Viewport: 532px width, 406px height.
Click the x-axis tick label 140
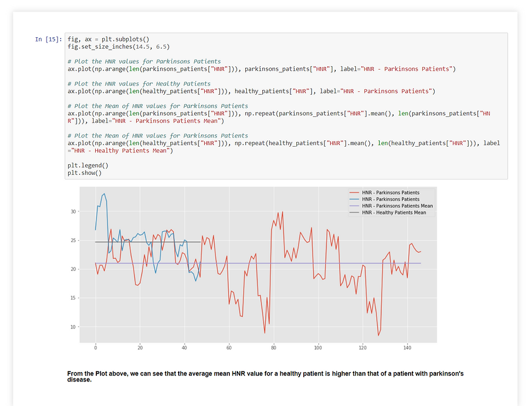(x=407, y=348)
